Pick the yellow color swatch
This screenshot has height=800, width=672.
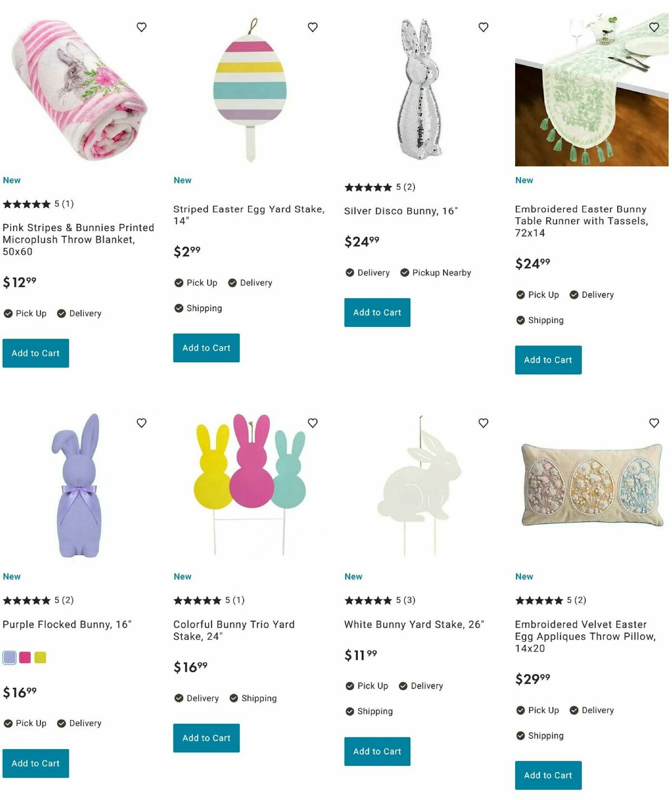pos(40,657)
